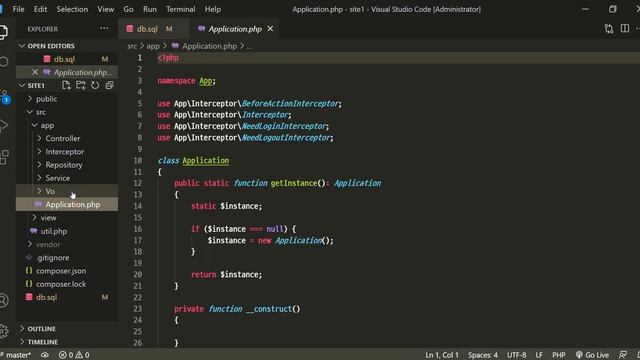
Task: Open changes compare icon in editor toolbar
Action: pos(609,29)
